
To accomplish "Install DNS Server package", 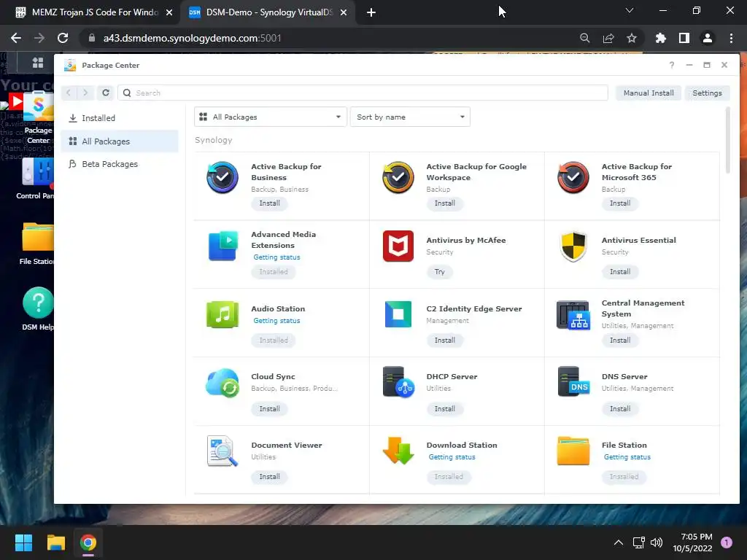I will coord(620,409).
